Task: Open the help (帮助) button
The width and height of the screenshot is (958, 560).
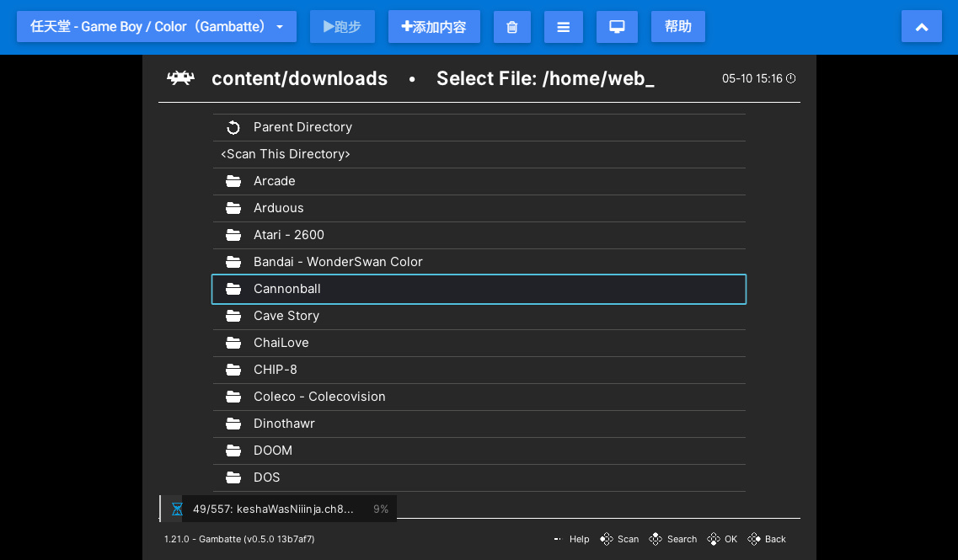Action: 678,27
